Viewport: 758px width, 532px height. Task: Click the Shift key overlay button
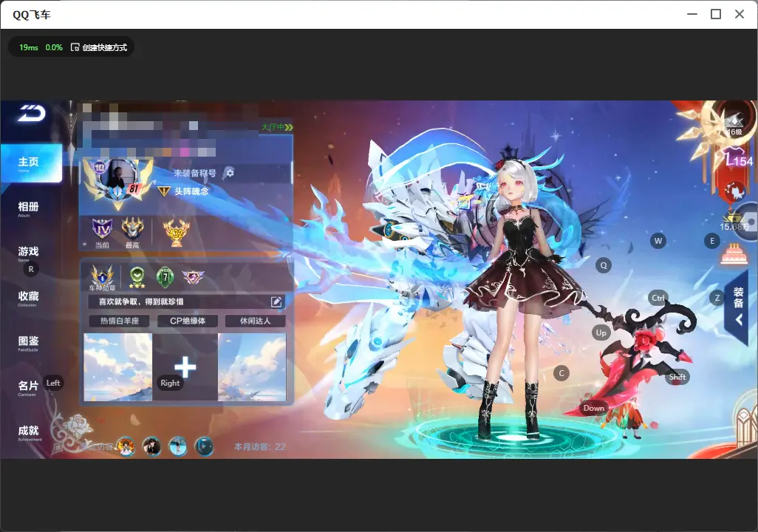[x=677, y=377]
